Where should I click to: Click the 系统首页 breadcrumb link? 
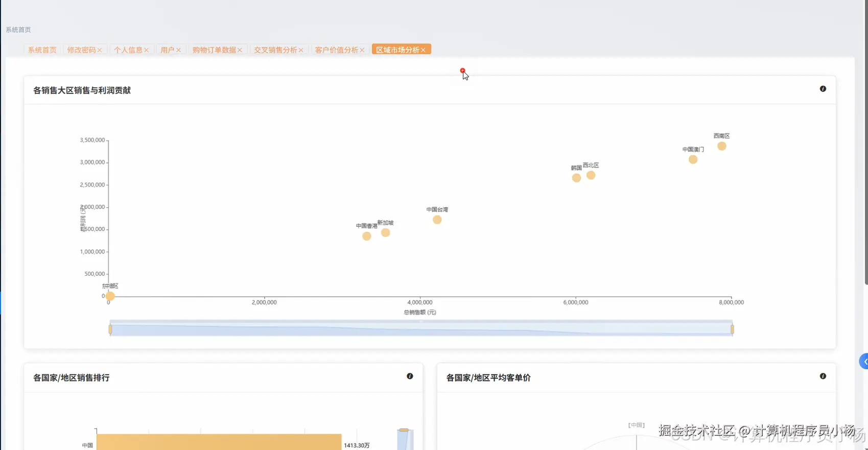pos(18,30)
